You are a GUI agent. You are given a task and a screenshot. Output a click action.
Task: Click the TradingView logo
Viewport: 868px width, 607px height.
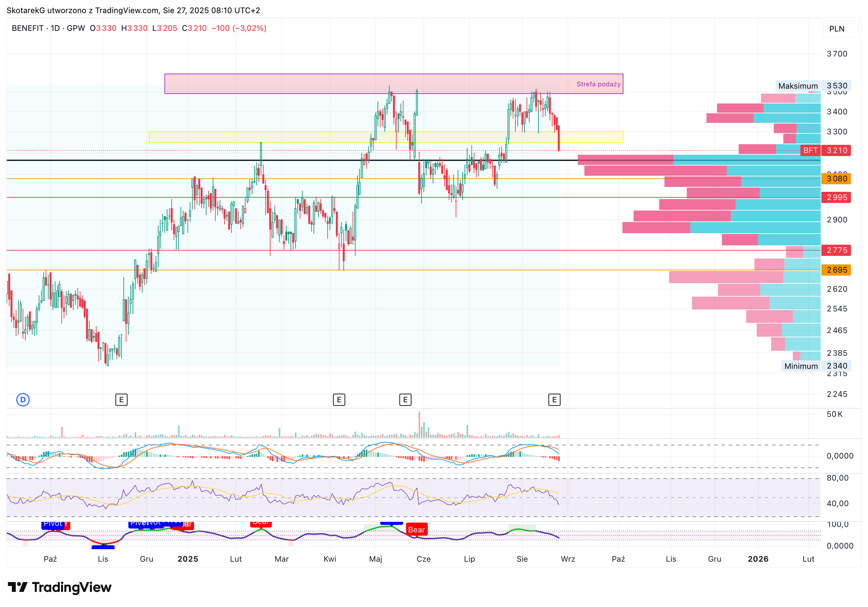[x=60, y=587]
